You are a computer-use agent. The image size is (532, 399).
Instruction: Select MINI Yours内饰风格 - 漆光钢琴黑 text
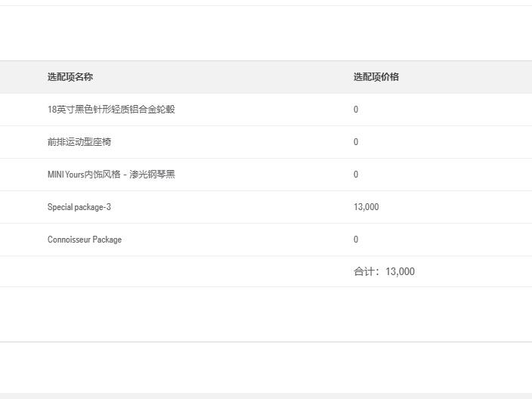tap(111, 175)
